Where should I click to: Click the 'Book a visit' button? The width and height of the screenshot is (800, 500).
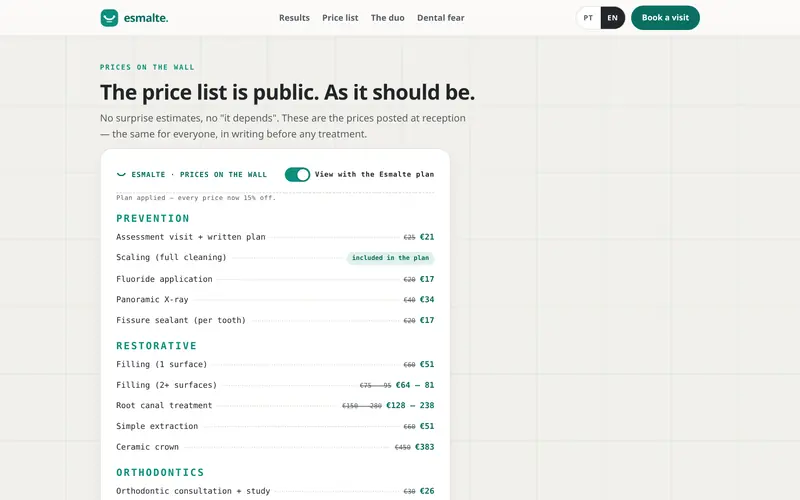click(665, 18)
